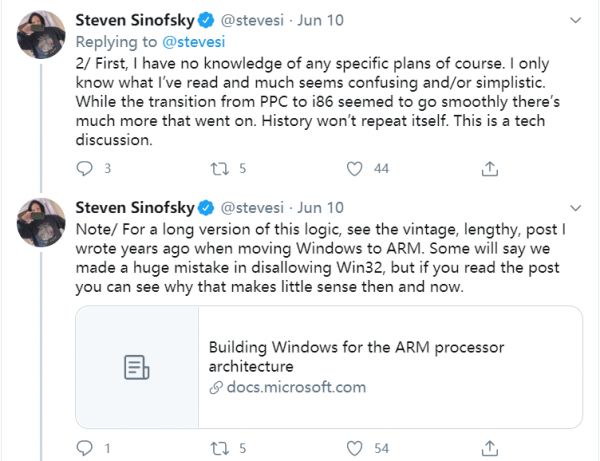
Task: Open Steven Sinofsky's name on second tweet
Action: tap(135, 208)
